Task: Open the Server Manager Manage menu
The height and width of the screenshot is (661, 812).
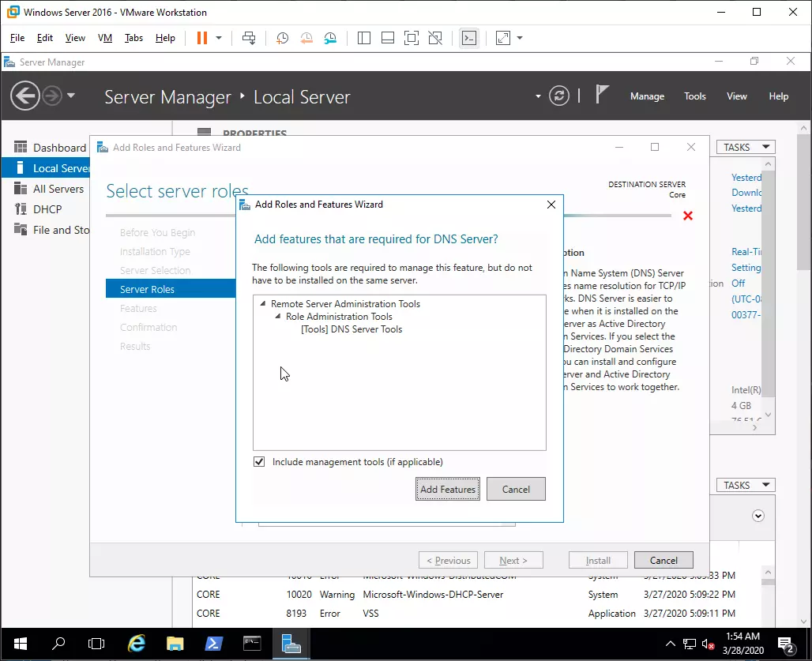Action: [x=647, y=96]
